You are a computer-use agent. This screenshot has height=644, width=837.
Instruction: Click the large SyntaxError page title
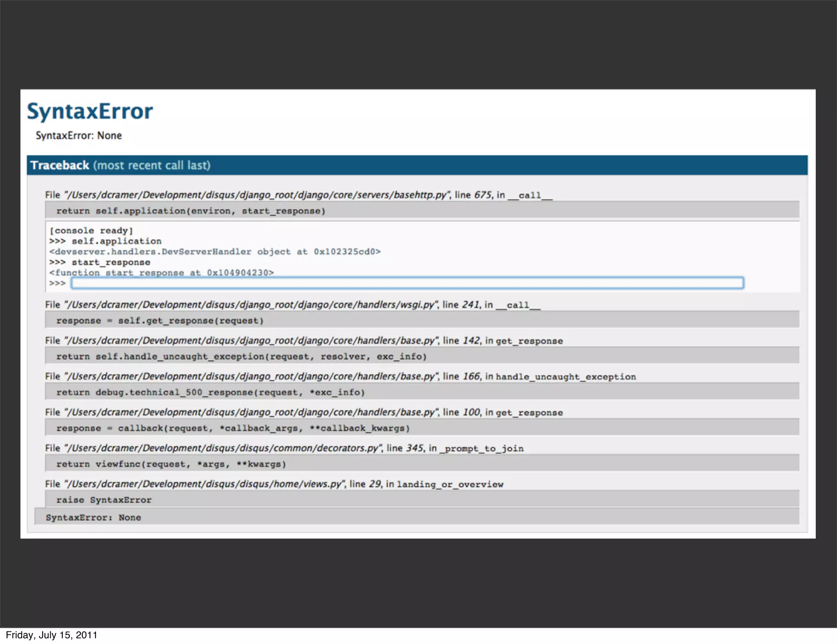pos(90,111)
